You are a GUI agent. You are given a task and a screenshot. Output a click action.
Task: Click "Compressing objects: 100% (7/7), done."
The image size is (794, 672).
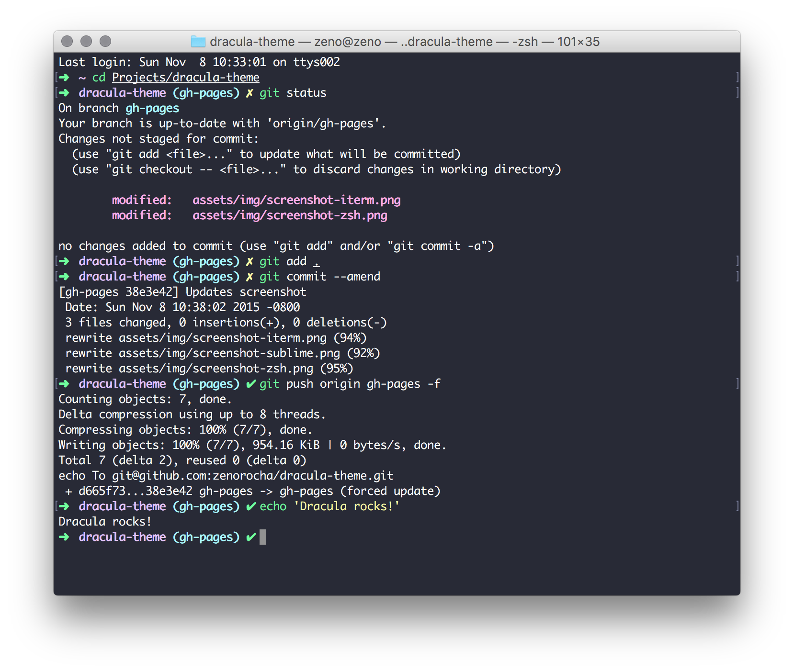pyautogui.click(x=185, y=430)
